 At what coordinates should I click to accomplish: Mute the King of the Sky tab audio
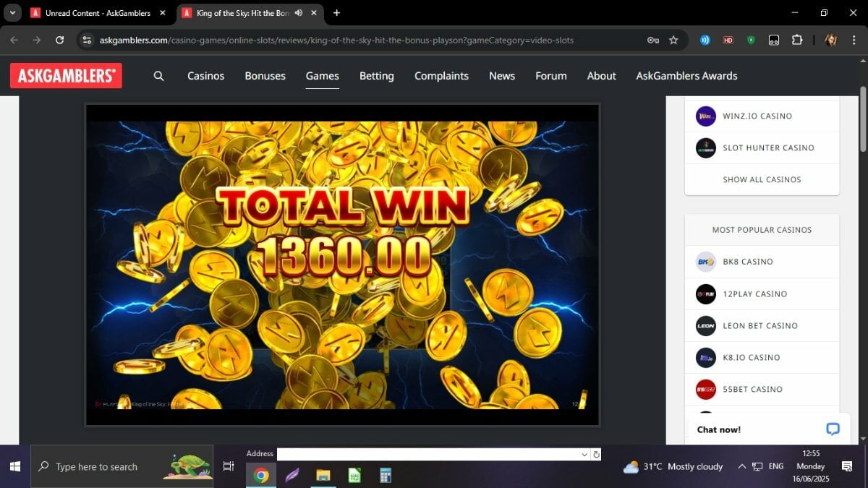pos(299,13)
